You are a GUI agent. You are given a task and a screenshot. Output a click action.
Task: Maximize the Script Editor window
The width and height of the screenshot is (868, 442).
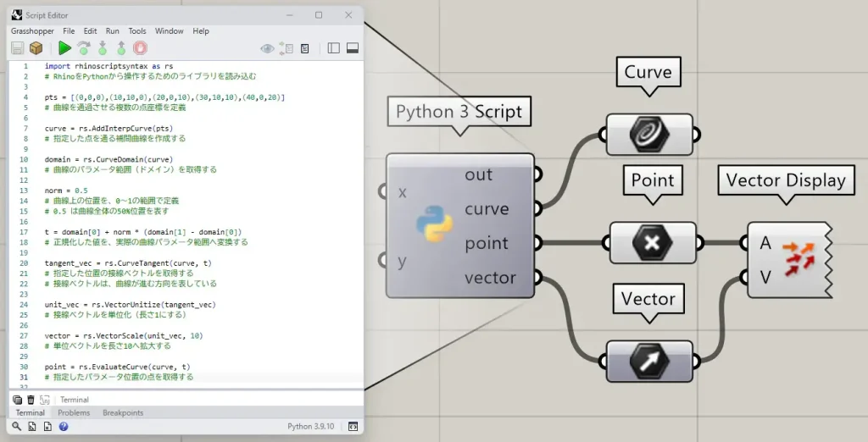coord(319,15)
